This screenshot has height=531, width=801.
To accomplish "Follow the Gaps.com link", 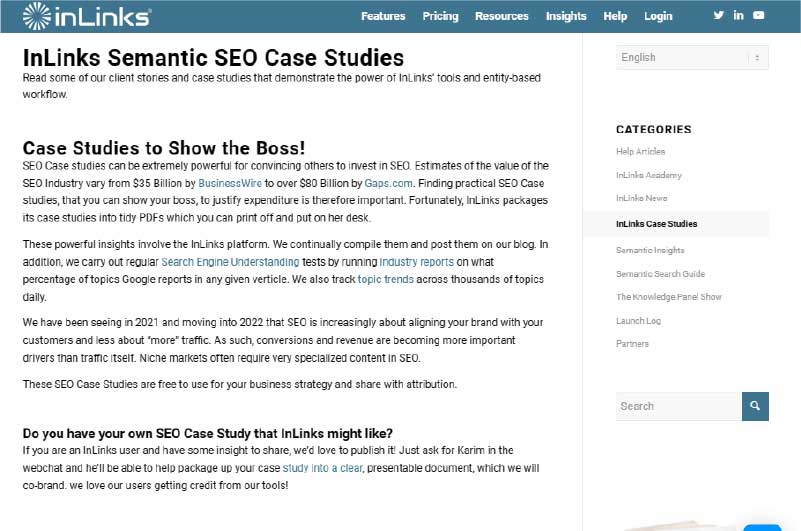I will click(x=388, y=183).
